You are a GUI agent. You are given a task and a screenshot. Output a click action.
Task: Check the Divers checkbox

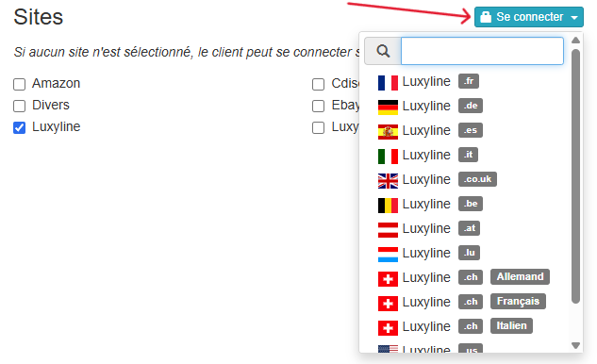(20, 106)
